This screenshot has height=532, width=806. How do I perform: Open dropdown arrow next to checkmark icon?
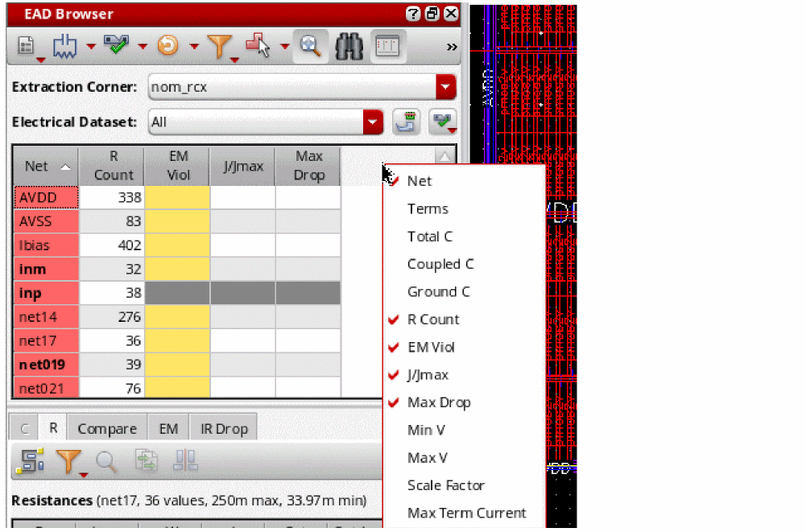pos(143,46)
